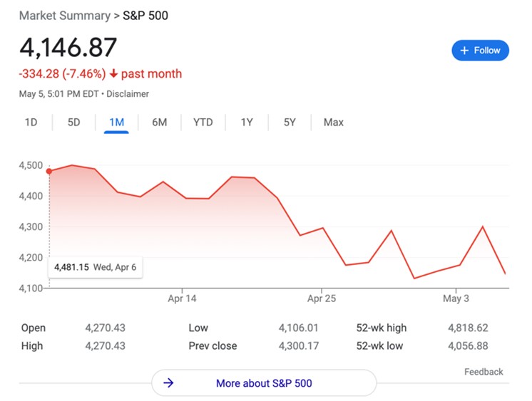This screenshot has height=401, width=532.
Task: Click the 4,100 y-axis label
Action: click(31, 288)
